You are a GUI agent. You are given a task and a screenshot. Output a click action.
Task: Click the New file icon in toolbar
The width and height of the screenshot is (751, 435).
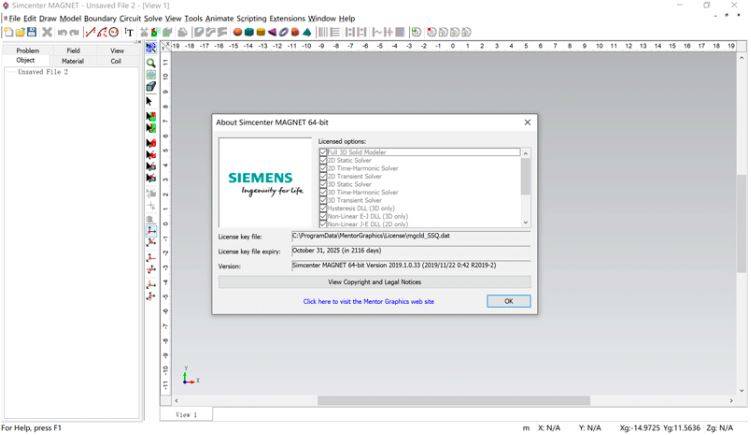pyautogui.click(x=8, y=33)
